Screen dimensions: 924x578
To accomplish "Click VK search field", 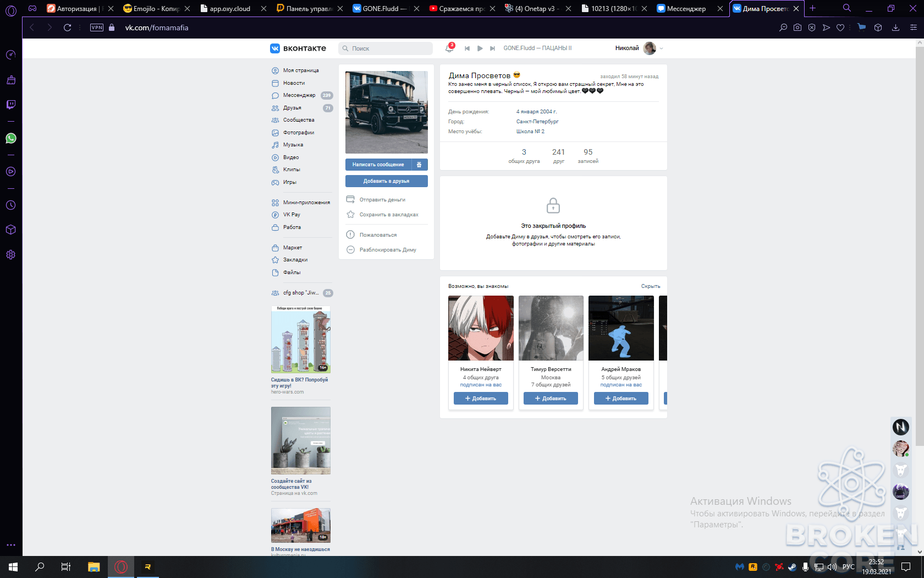I will click(x=386, y=48).
